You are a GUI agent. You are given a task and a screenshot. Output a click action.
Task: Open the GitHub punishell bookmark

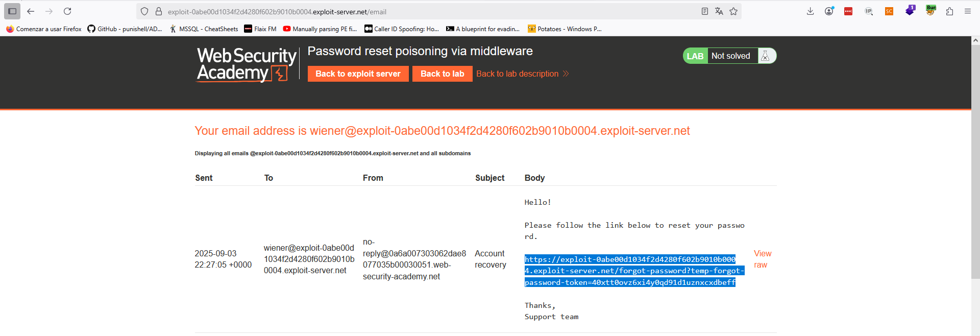click(x=125, y=29)
